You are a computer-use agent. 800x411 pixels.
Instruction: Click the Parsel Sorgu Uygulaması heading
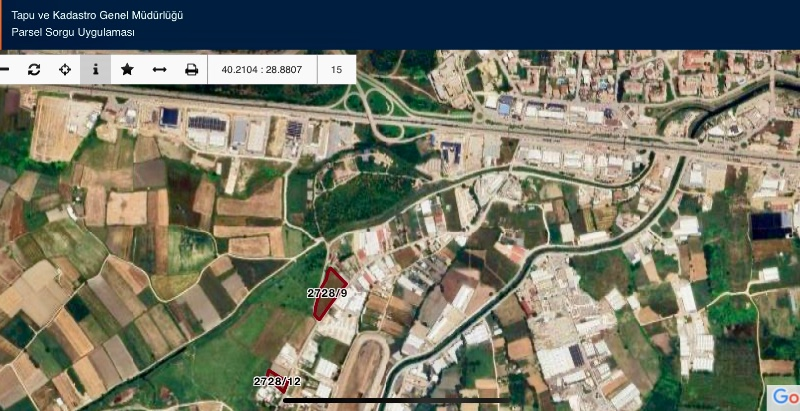(73, 33)
